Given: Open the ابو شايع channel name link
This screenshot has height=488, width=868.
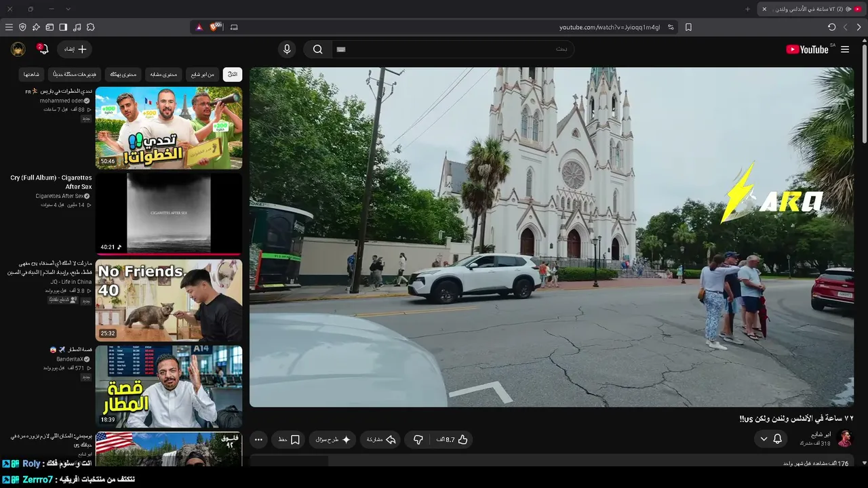Looking at the screenshot, I should (822, 434).
